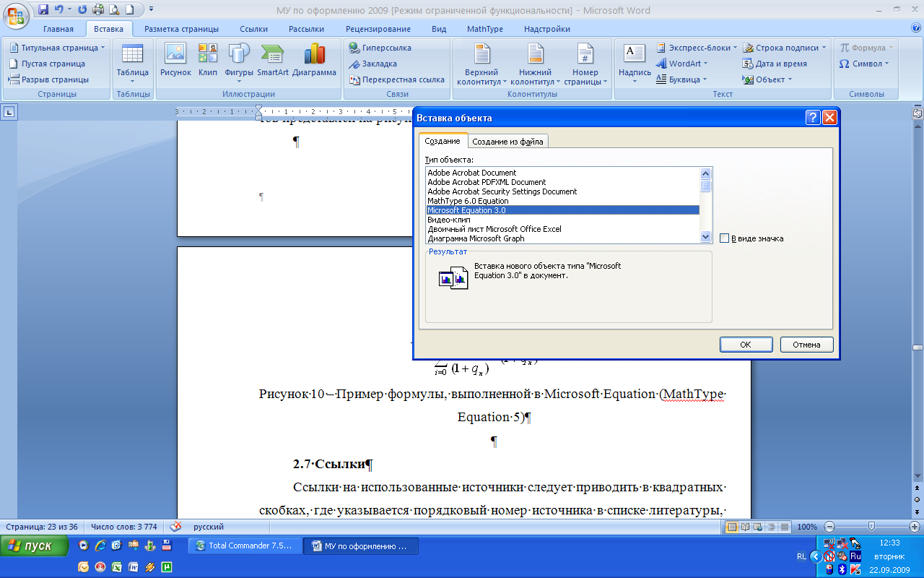Click the zoom slider handle
Screen dimensions: 924x578
click(x=871, y=527)
